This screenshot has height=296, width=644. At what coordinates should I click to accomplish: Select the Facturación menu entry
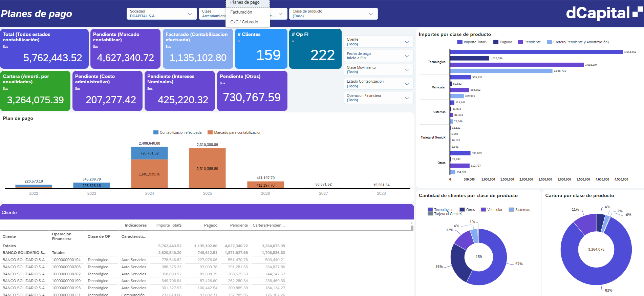click(248, 12)
